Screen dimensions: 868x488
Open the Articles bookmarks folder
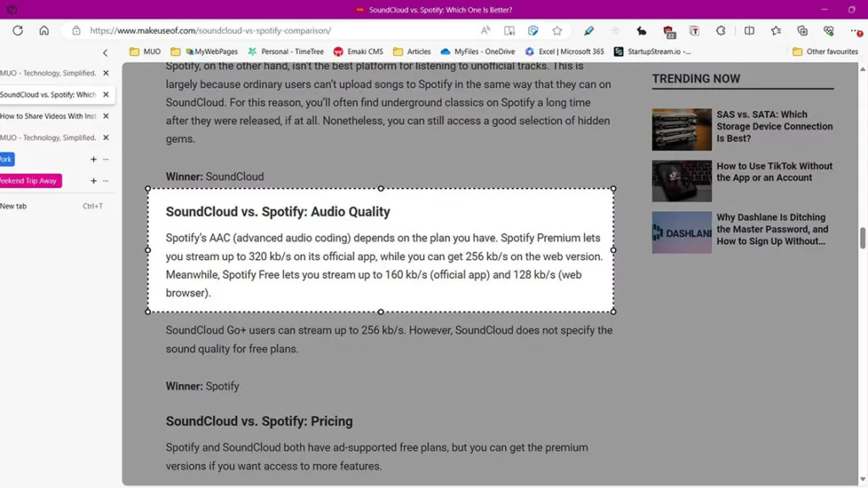pyautogui.click(x=412, y=52)
